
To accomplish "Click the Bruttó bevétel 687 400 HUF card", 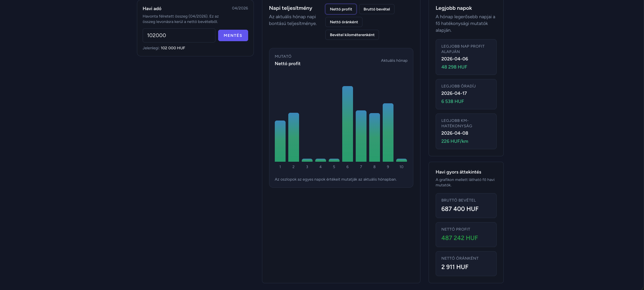I will (466, 206).
